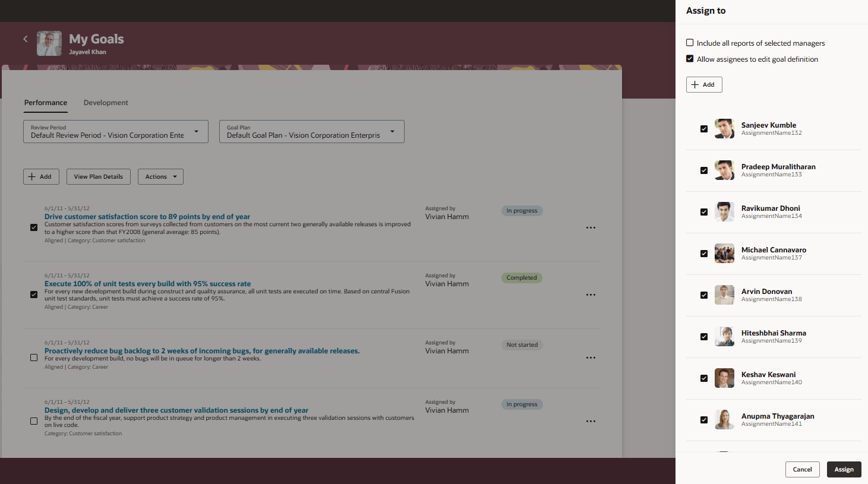Image resolution: width=868 pixels, height=484 pixels.
Task: Open the Goal Plan dropdown
Action: [312, 132]
